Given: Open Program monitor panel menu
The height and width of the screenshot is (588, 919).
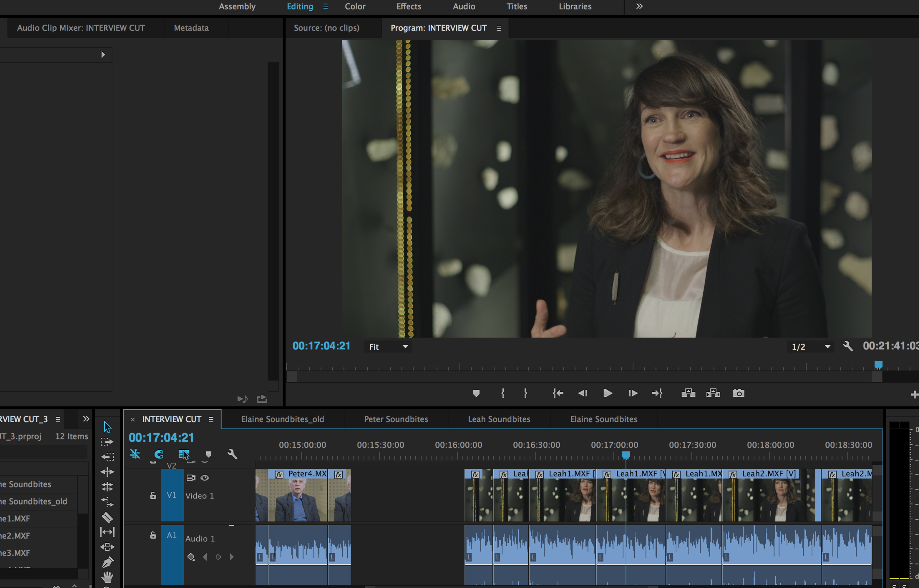Looking at the screenshot, I should coord(498,28).
